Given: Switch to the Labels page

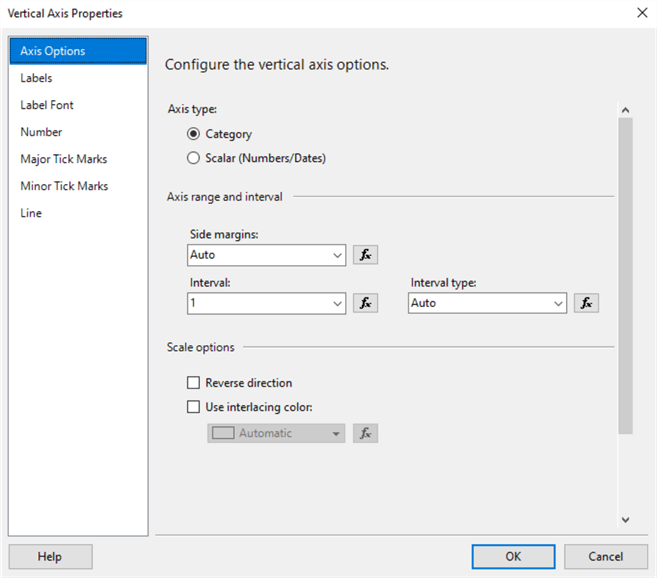Looking at the screenshot, I should click(37, 78).
